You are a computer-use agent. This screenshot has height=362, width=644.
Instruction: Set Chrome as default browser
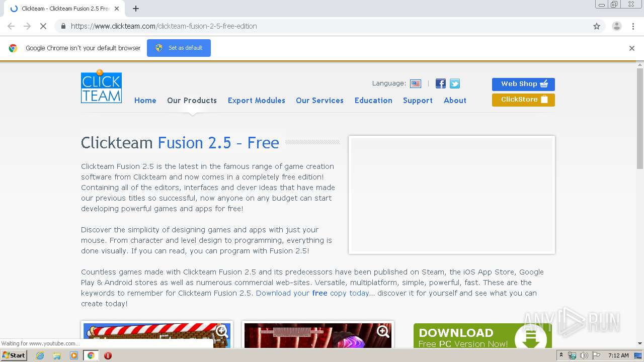tap(179, 48)
